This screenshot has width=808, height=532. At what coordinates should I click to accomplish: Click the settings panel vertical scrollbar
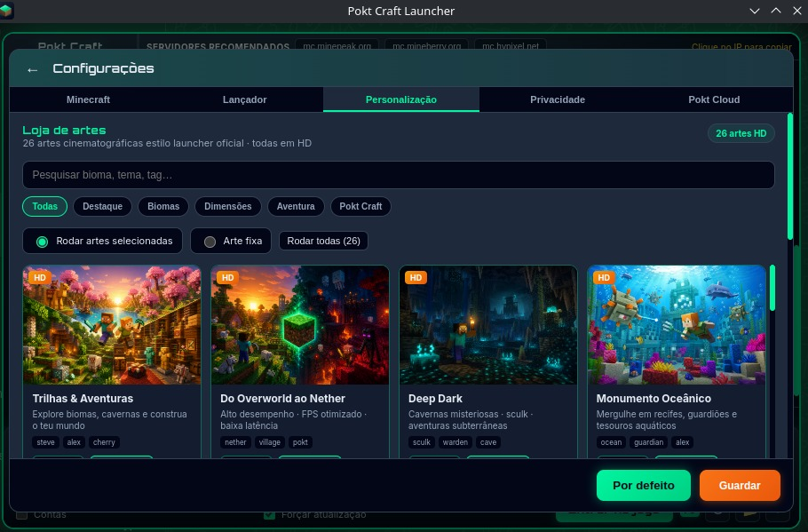pos(790,177)
